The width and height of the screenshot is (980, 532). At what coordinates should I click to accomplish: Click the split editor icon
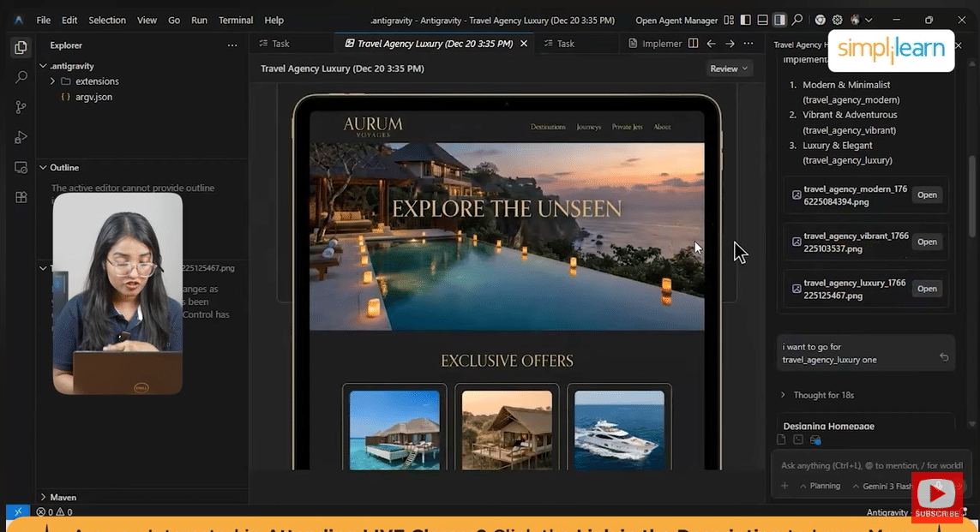click(x=693, y=44)
